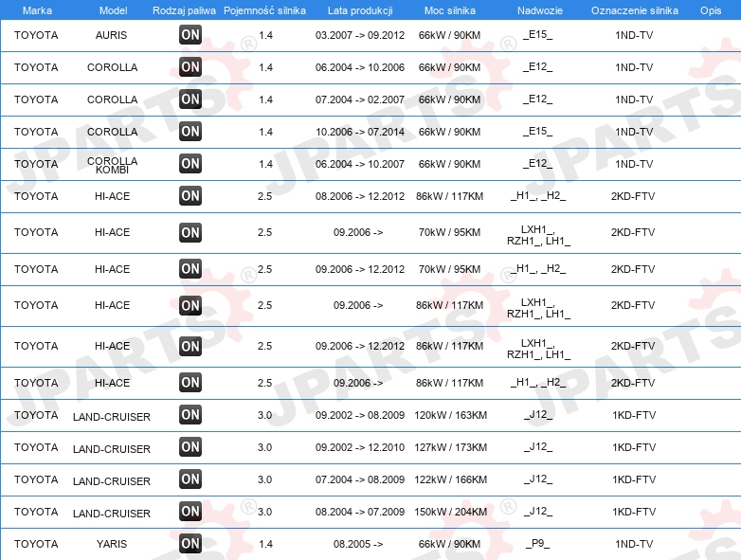Click 122kW / 166KM power cell

coord(450,479)
